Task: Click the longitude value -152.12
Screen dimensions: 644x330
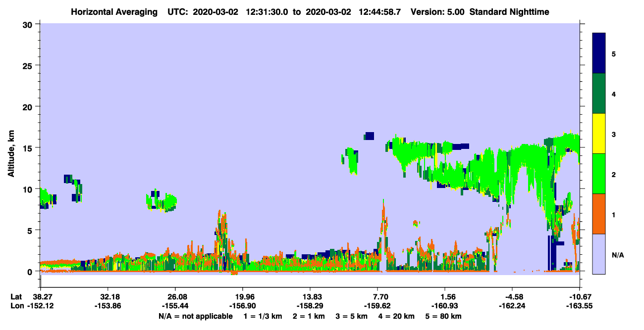Action: pos(41,306)
